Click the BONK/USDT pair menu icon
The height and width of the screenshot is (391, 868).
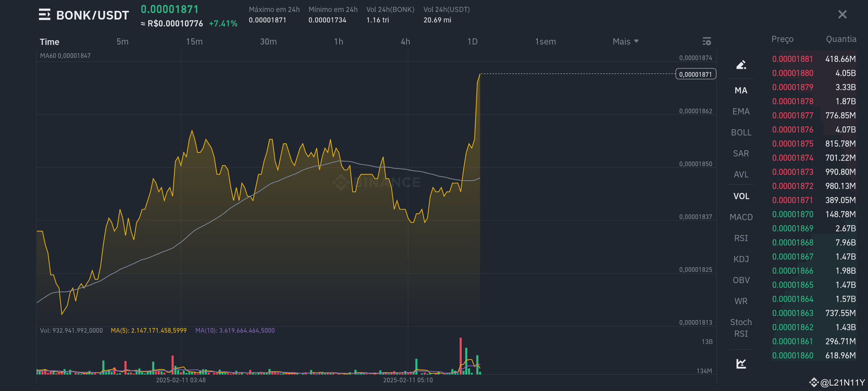pyautogui.click(x=45, y=14)
